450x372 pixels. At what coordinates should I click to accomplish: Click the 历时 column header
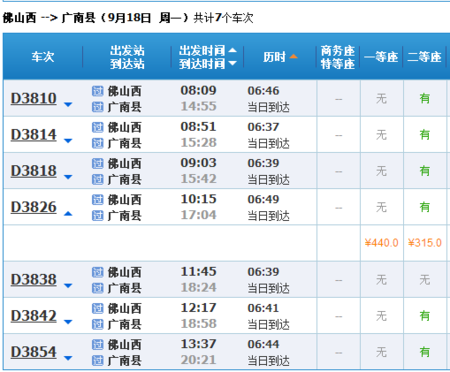pyautogui.click(x=275, y=57)
